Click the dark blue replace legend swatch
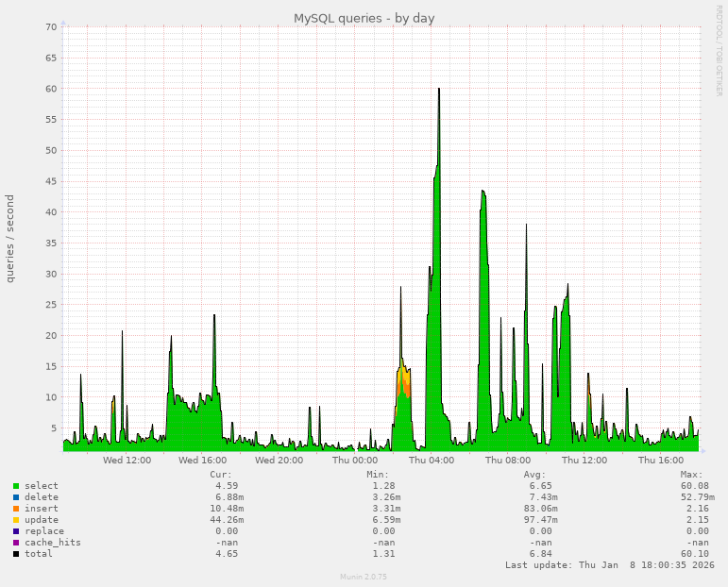Viewport: 728px width, 587px height. click(16, 531)
